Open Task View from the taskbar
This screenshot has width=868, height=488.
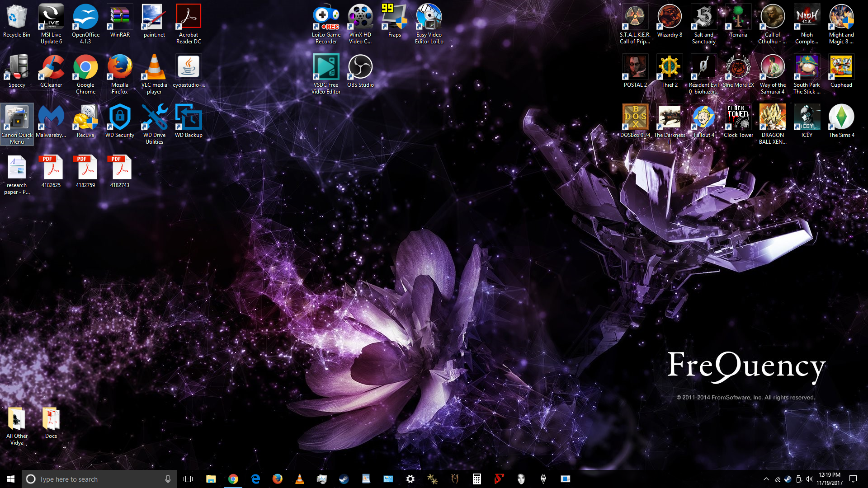pyautogui.click(x=188, y=479)
